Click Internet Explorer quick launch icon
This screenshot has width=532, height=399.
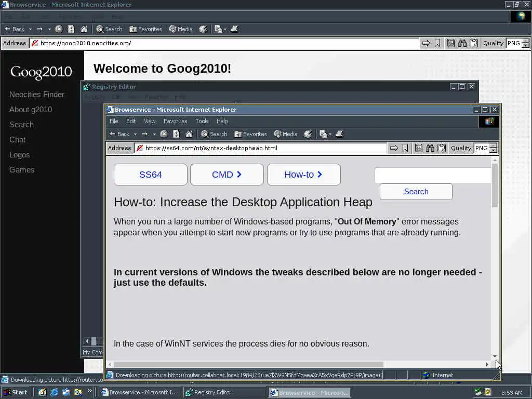(x=54, y=392)
